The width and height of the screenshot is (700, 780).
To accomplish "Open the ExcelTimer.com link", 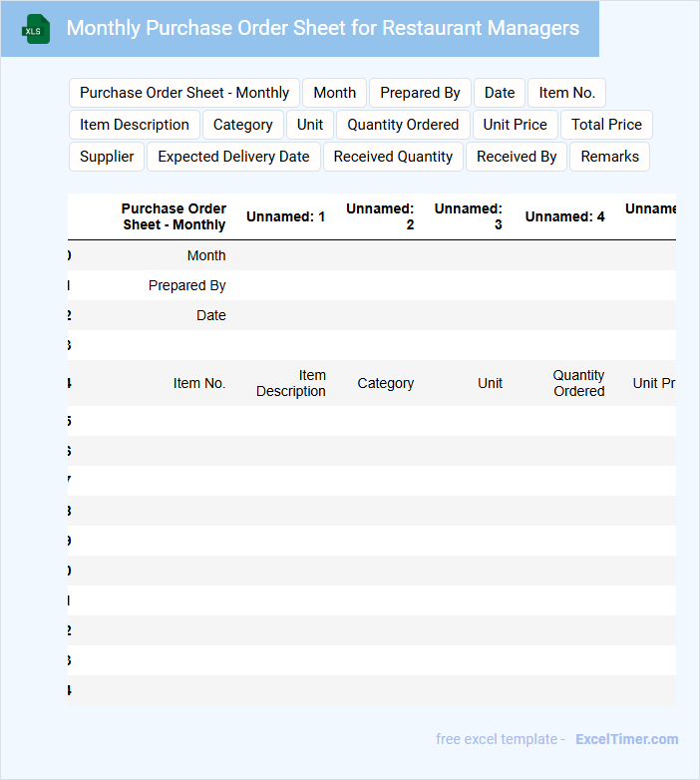I will 627,739.
